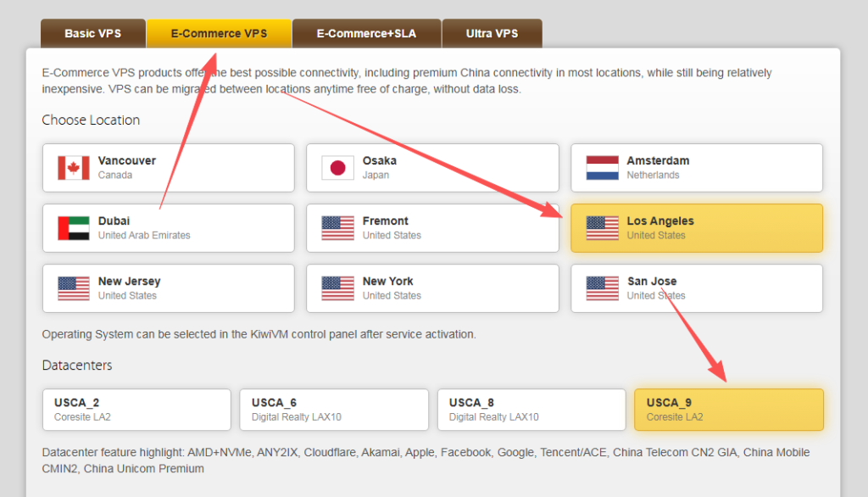Select Vancouver location by its name
The width and height of the screenshot is (868, 497).
click(x=127, y=160)
